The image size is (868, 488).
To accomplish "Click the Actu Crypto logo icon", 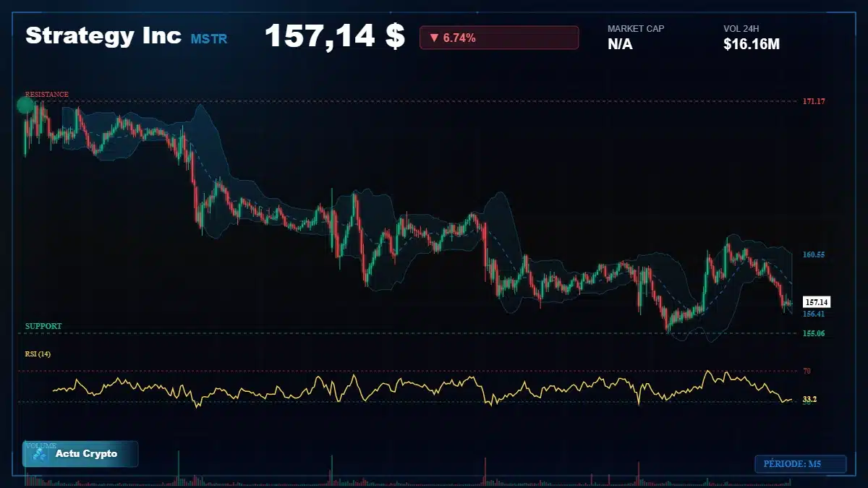I will (40, 454).
